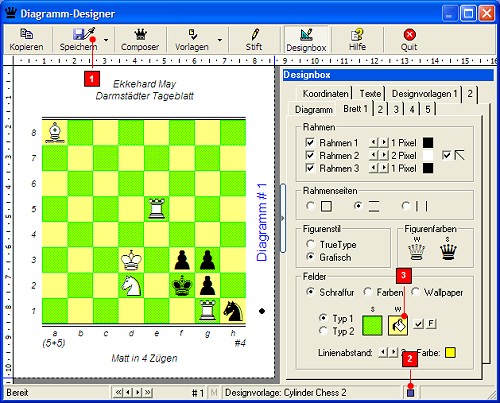The width and height of the screenshot is (500, 403).
Task: Expand the Speichern dropdown arrow
Action: [106, 40]
